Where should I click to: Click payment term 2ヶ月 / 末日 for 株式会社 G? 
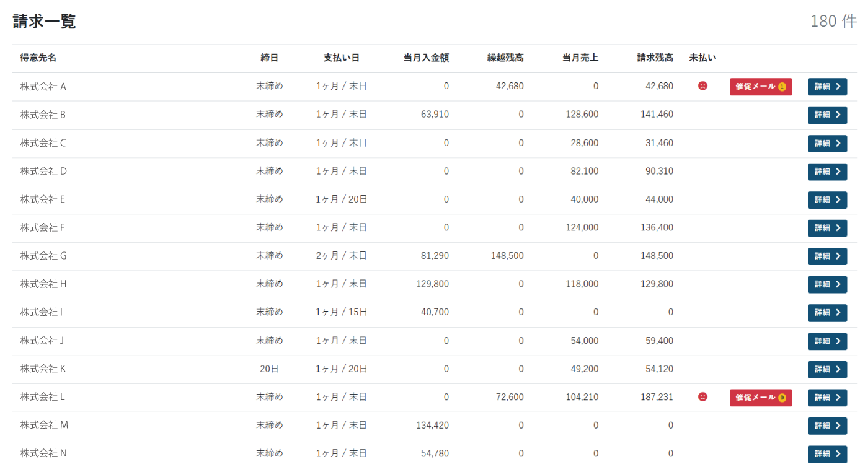[x=342, y=256]
